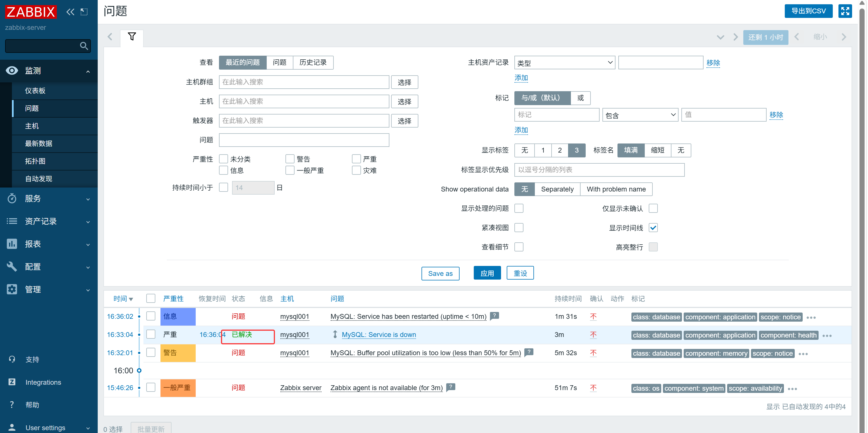Screen dimensions: 868x433
Task: Toggle kiosk fullscreen mode icon
Action: click(x=845, y=11)
